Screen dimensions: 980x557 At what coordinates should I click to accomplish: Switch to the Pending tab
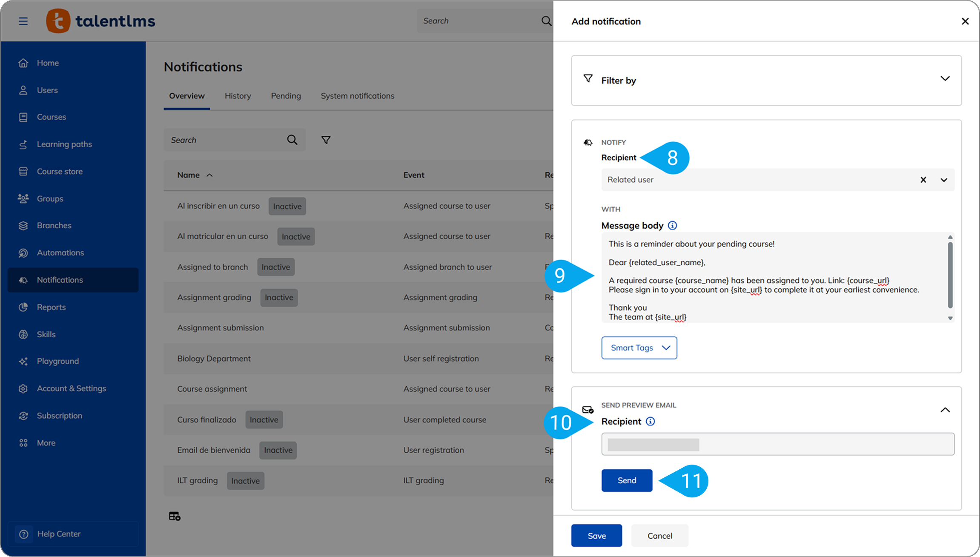[286, 96]
